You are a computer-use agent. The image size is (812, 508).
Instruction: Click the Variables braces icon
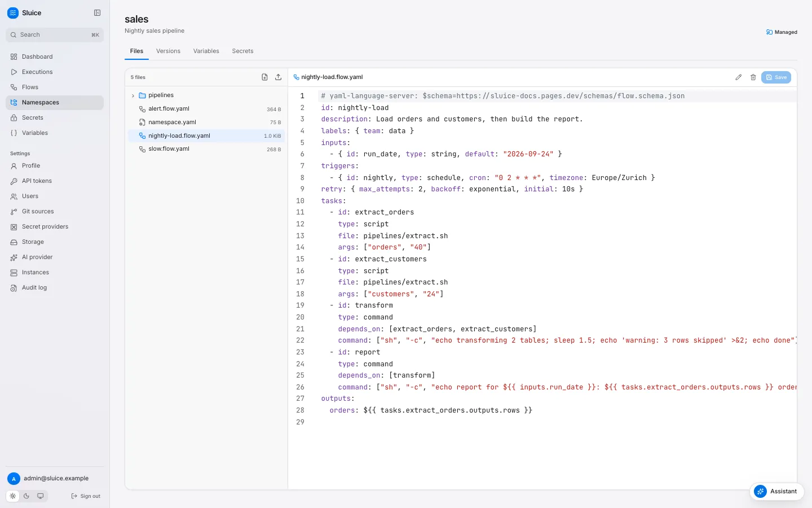coord(14,133)
